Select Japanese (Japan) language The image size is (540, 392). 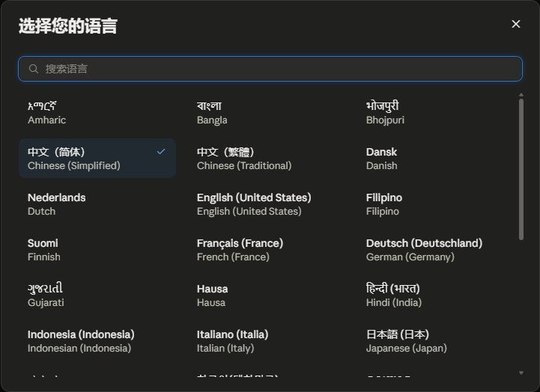pos(437,341)
